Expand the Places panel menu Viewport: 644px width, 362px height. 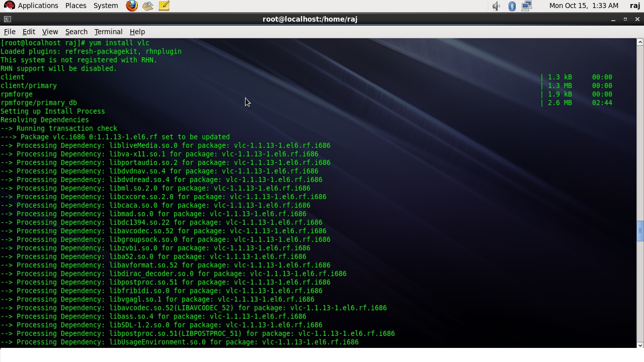pyautogui.click(x=75, y=6)
